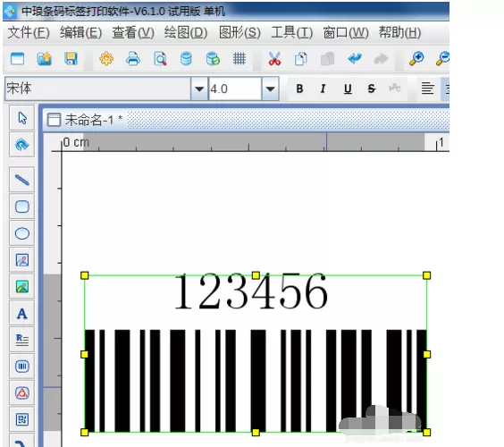
Task: Click the Zoom in magnifier icon
Action: coord(416,59)
